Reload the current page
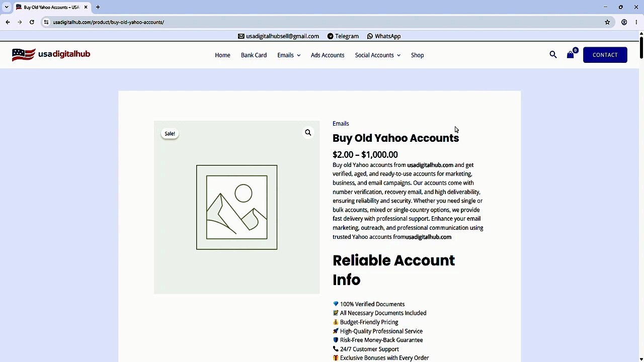 tap(32, 22)
